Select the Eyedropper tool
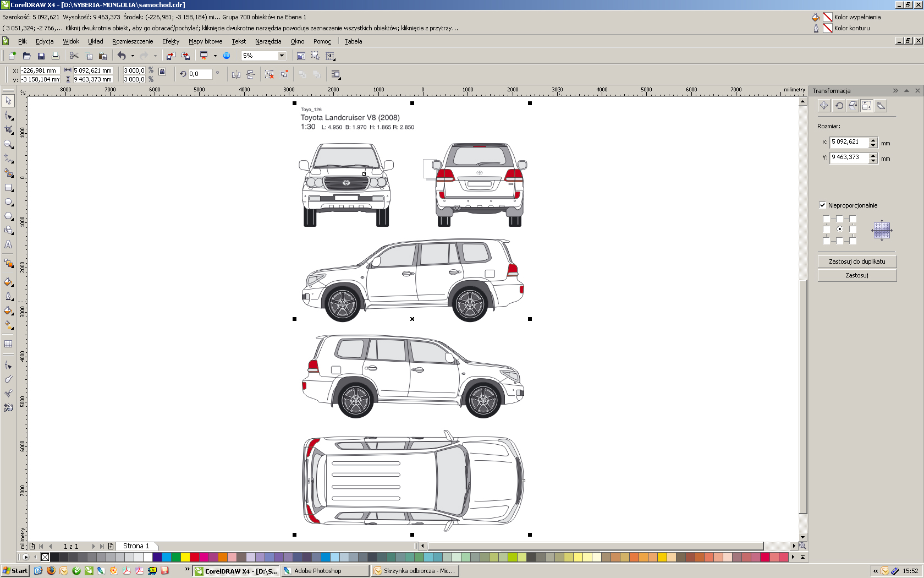The width and height of the screenshot is (924, 578). (x=8, y=282)
